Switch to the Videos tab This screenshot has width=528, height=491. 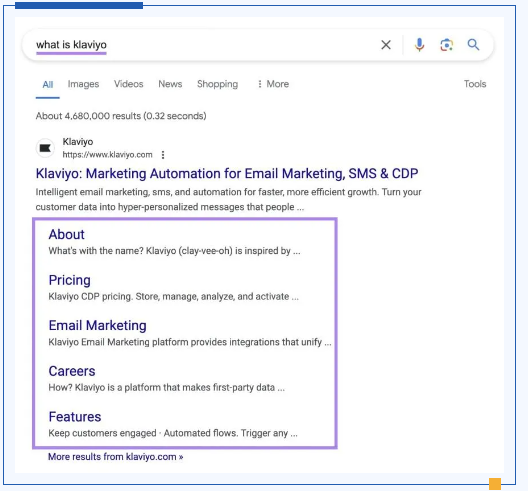[129, 84]
